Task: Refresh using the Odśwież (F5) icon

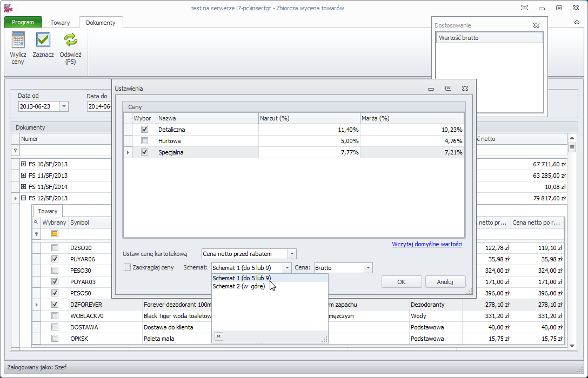Action: point(70,40)
